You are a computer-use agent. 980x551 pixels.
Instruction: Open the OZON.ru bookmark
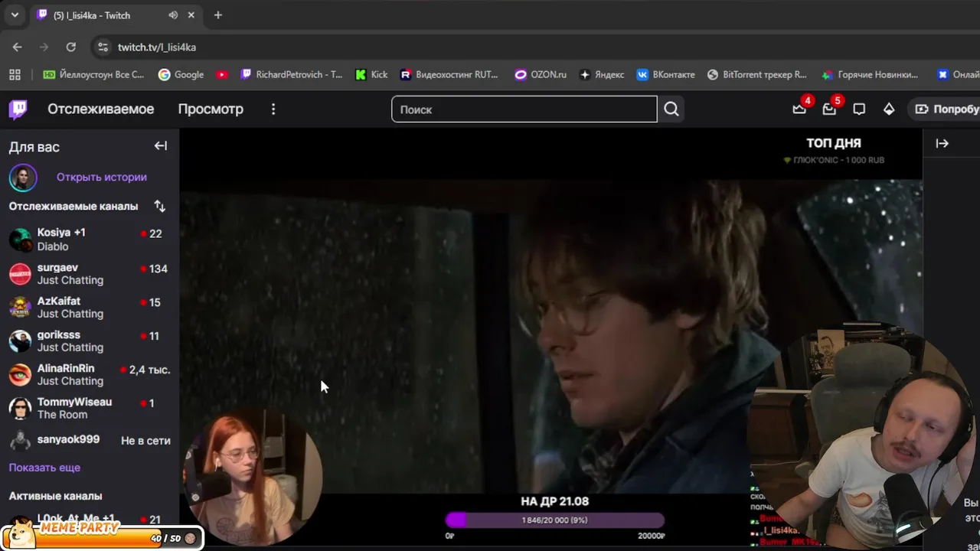[541, 74]
